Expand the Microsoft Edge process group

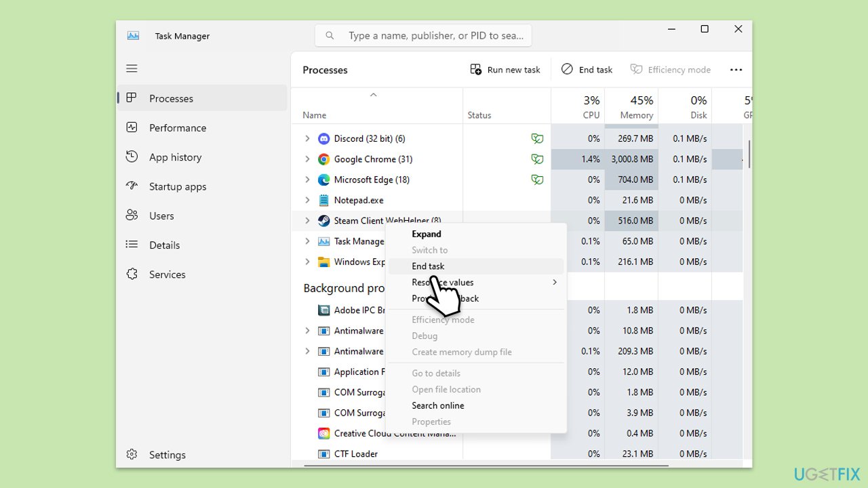[307, 180]
